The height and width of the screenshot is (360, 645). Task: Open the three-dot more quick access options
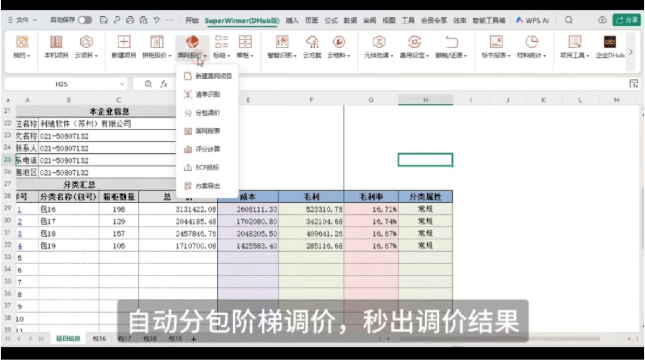pyautogui.click(x=169, y=20)
